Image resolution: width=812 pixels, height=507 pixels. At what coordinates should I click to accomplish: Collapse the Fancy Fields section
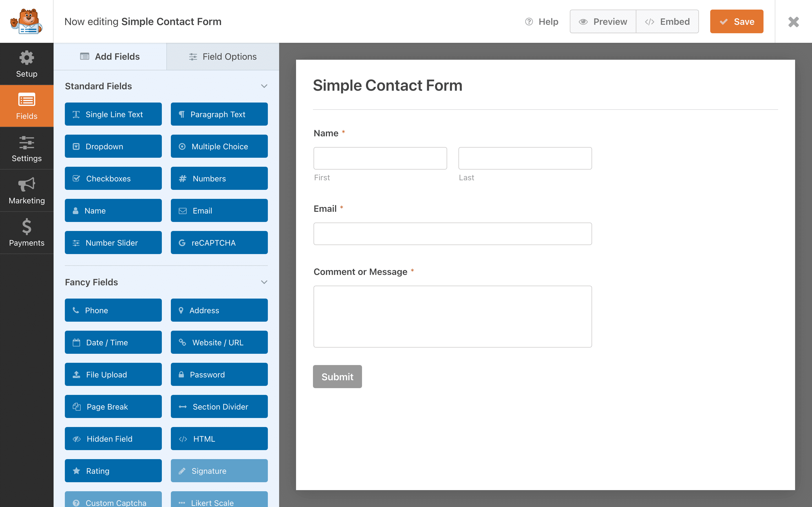pyautogui.click(x=264, y=282)
